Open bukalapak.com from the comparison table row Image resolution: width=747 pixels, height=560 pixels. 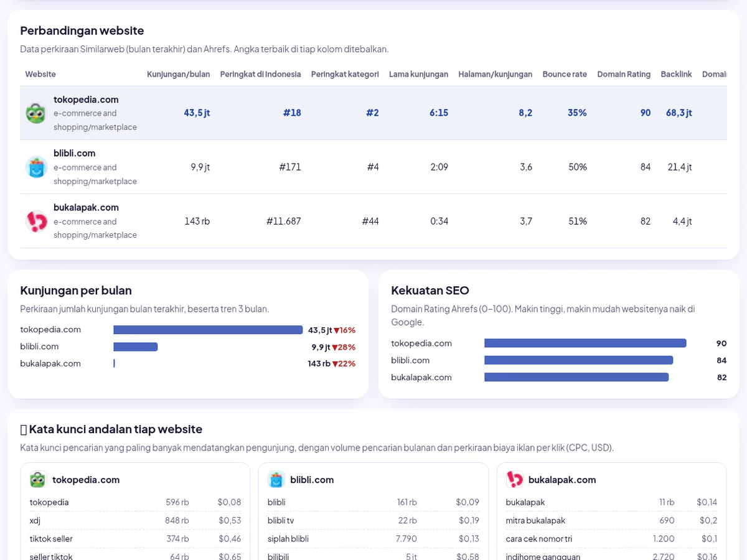tap(86, 207)
